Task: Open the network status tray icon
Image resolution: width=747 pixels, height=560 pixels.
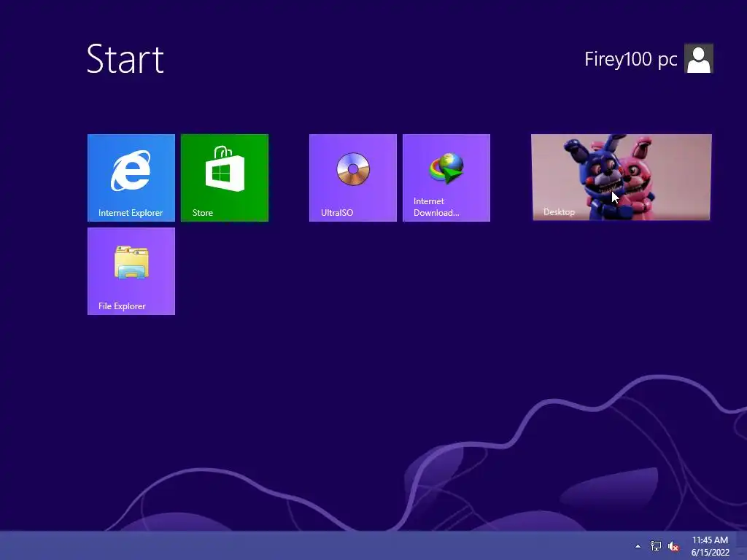Action: coord(656,546)
